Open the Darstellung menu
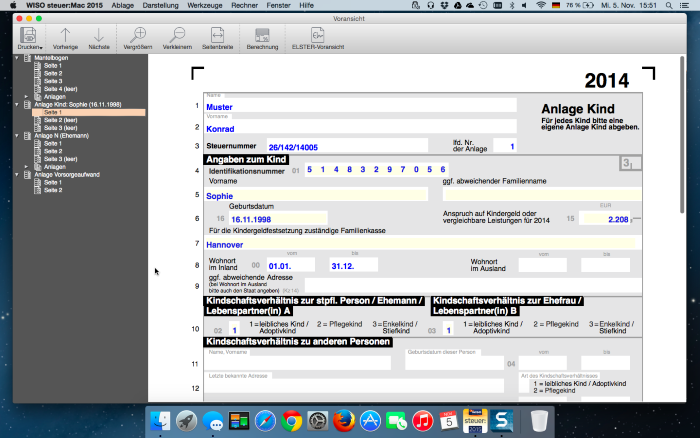Screen dimensions: 700x438 (160, 5)
